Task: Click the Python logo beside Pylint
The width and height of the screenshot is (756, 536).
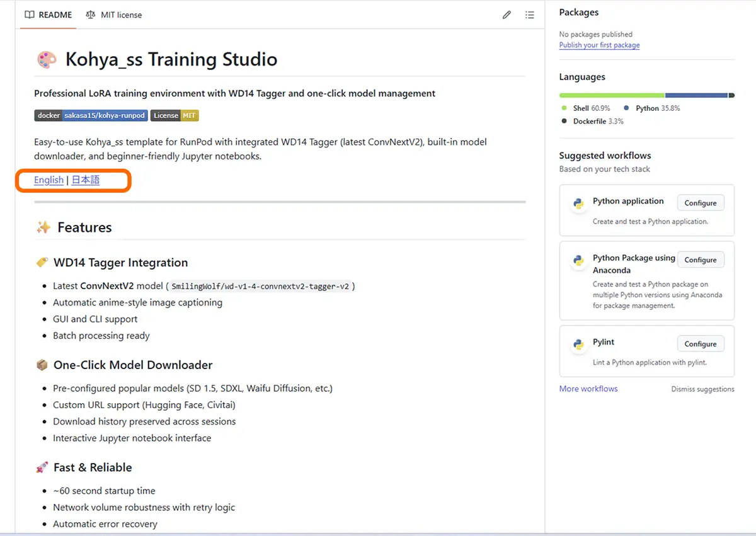Action: click(578, 345)
